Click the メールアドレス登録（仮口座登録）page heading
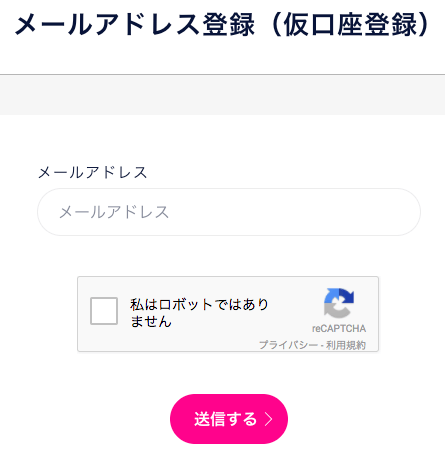 point(223,25)
